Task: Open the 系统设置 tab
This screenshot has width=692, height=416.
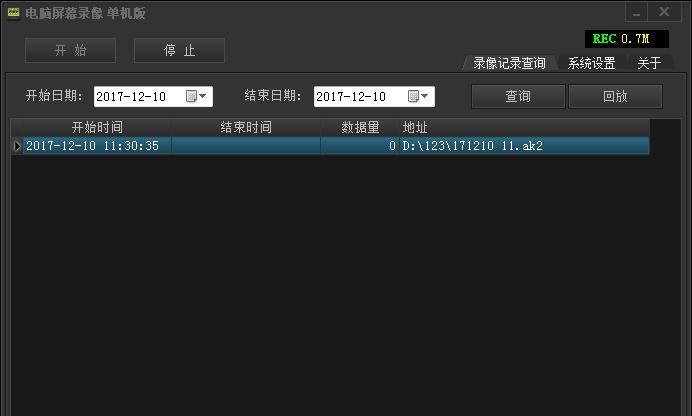Action: (591, 63)
